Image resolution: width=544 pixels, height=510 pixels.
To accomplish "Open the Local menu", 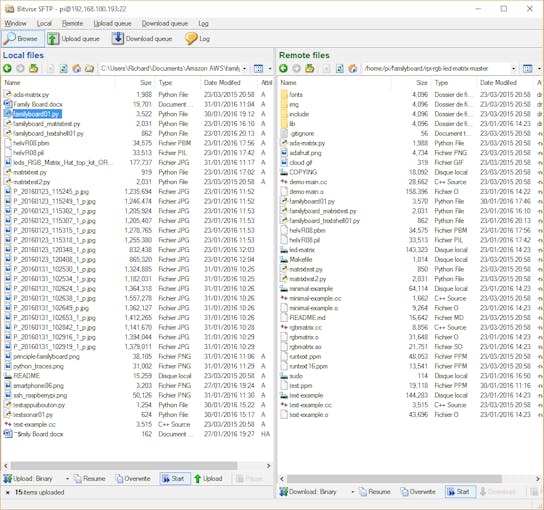I will (44, 23).
